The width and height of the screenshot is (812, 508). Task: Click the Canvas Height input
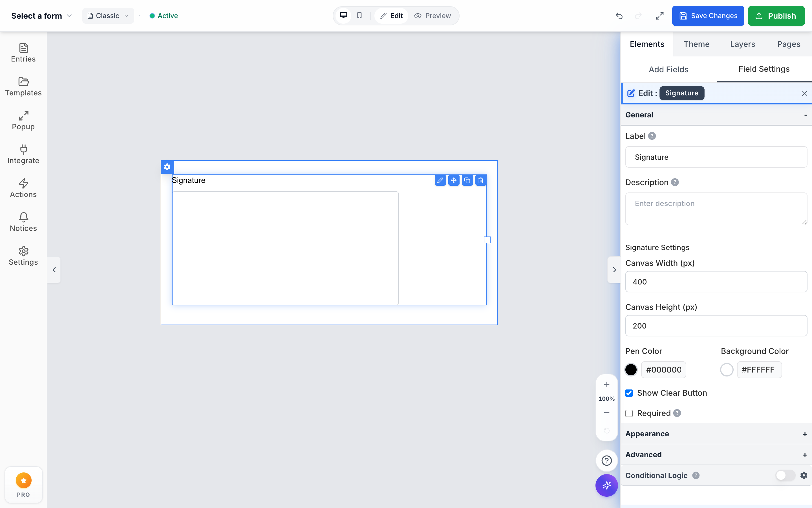pos(716,326)
